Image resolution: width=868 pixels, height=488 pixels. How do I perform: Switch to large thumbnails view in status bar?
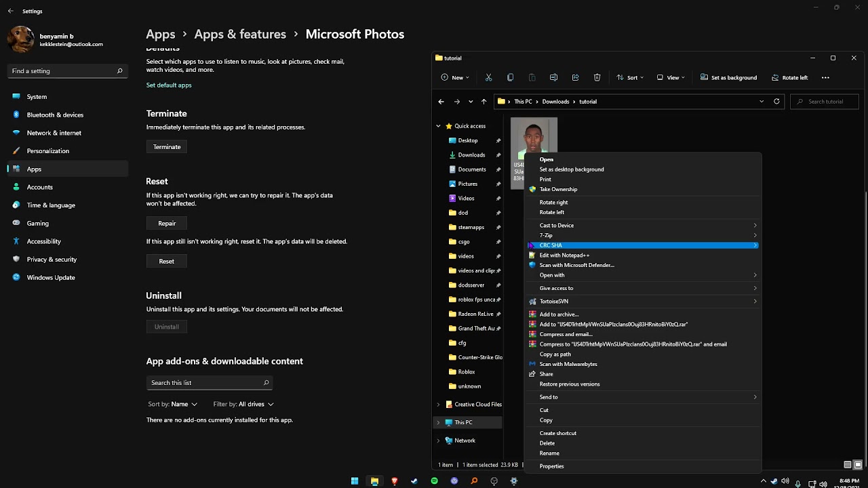[858, 465]
